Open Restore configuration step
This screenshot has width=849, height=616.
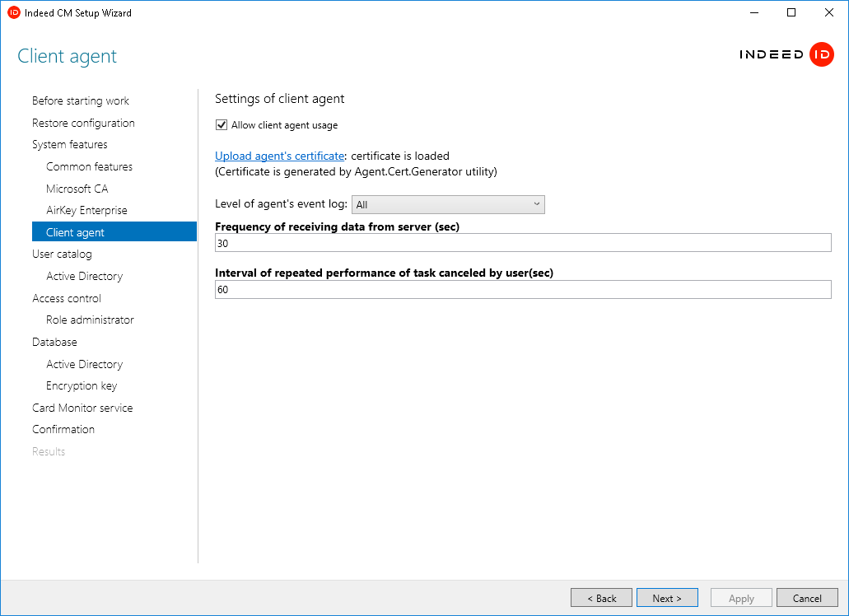(x=83, y=123)
